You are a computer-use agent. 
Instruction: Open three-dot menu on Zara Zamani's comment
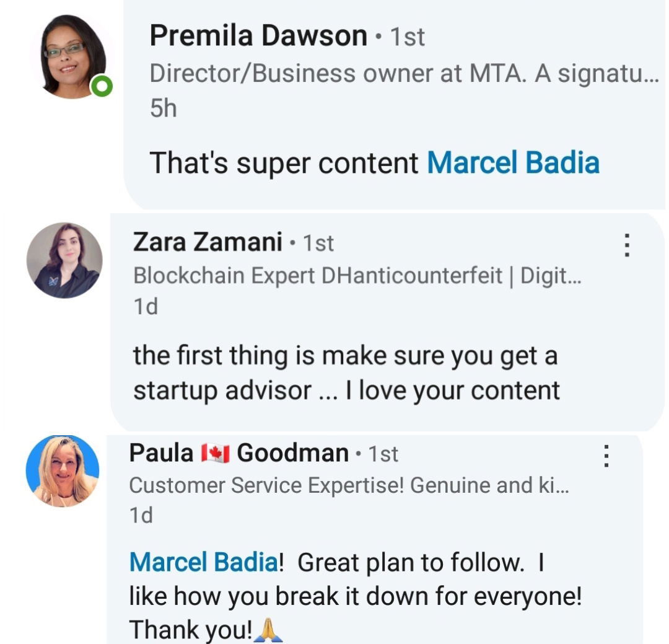627,245
